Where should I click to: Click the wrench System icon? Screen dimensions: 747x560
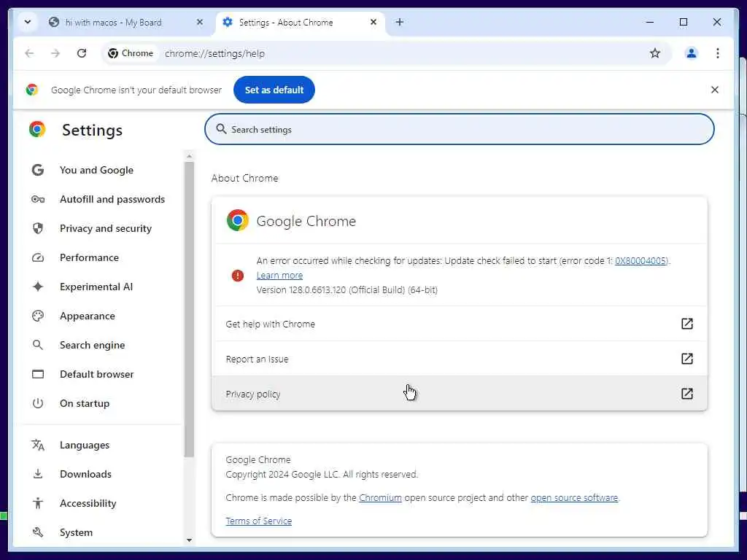pos(38,532)
